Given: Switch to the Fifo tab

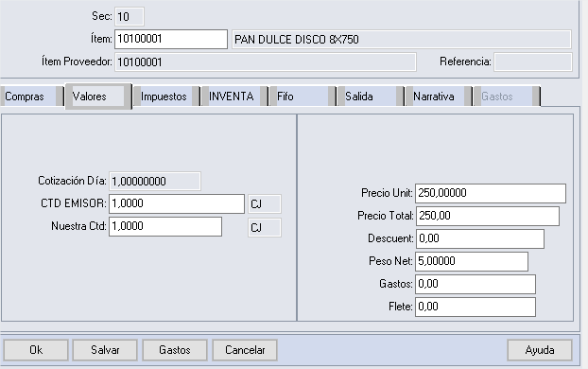Looking at the screenshot, I should [x=303, y=97].
